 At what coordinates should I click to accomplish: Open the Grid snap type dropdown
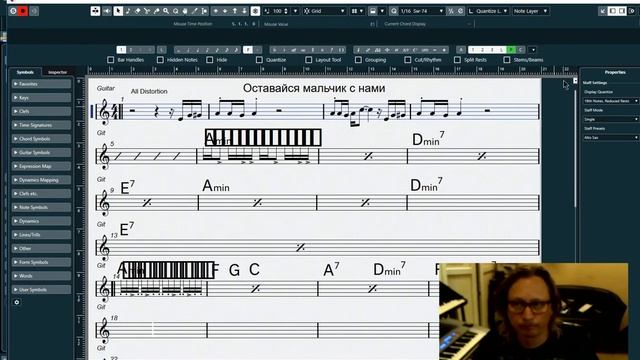[324, 11]
